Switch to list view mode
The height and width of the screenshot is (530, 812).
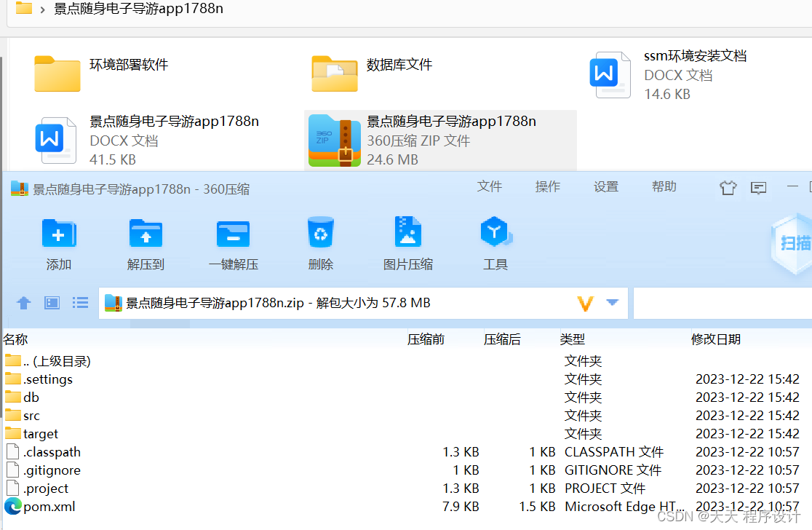point(80,303)
